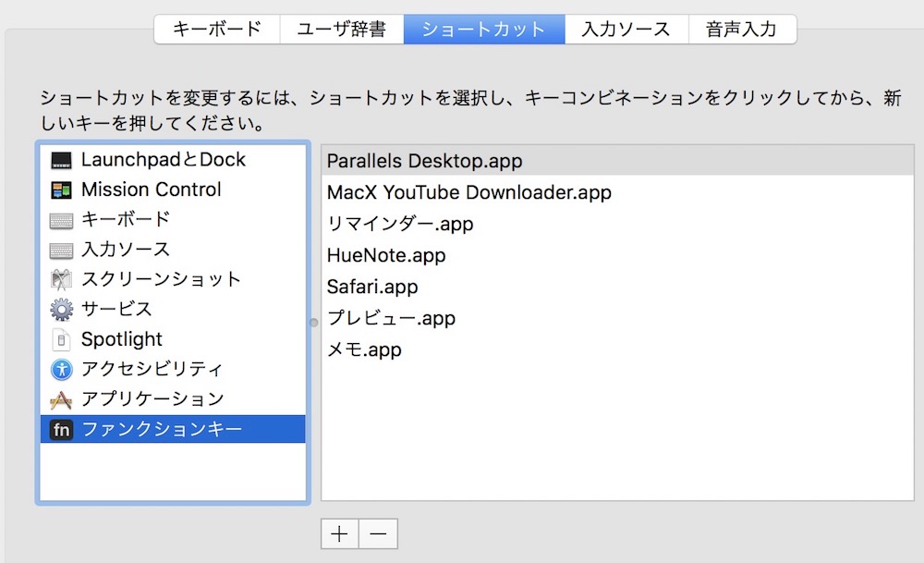
Task: Select スクリーンショット category
Action: point(173,279)
